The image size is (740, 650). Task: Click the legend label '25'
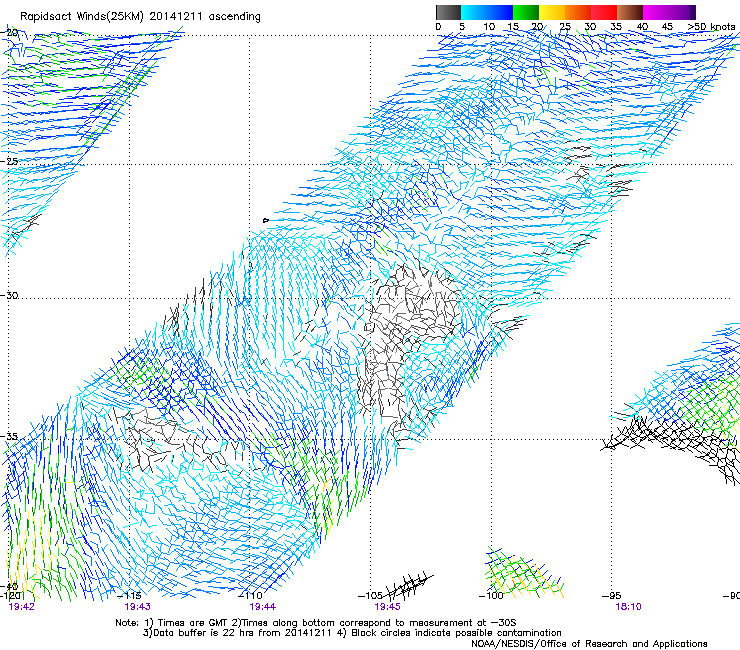[565, 27]
